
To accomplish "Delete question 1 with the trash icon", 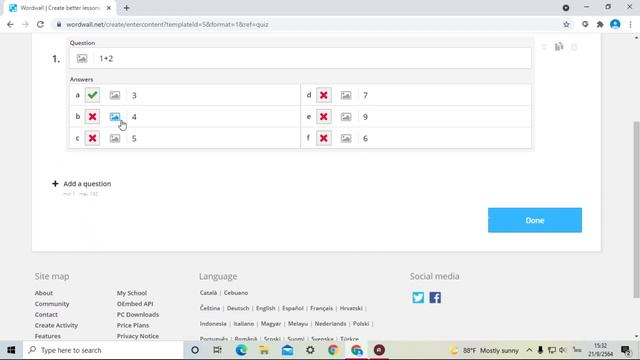I will coord(574,47).
